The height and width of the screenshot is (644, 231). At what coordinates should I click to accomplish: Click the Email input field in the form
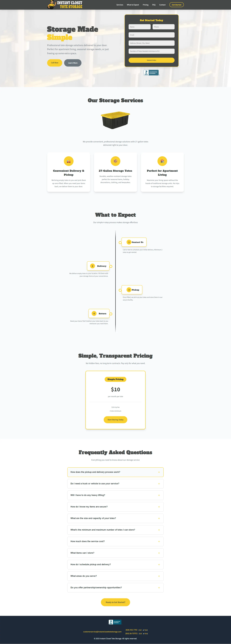click(151, 35)
